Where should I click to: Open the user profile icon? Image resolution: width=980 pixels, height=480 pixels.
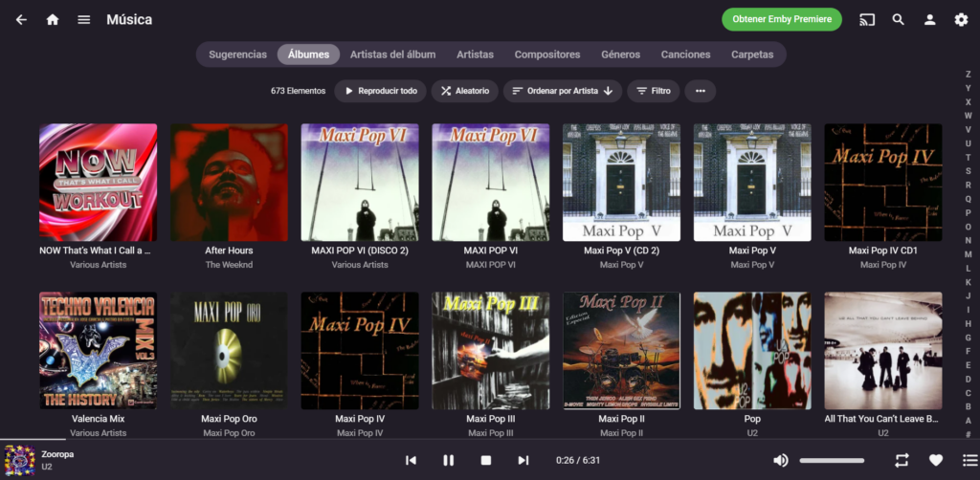click(930, 19)
